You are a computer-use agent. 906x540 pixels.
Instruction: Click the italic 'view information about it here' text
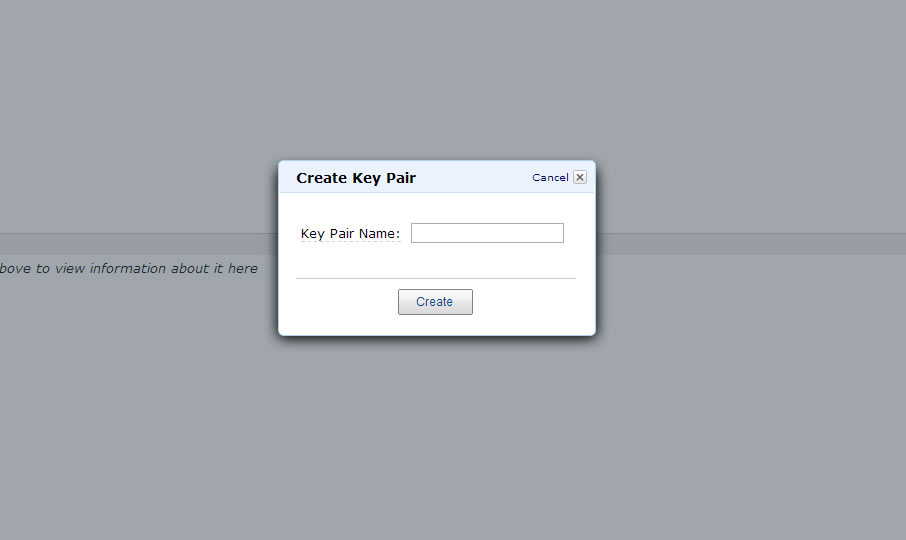(x=130, y=268)
